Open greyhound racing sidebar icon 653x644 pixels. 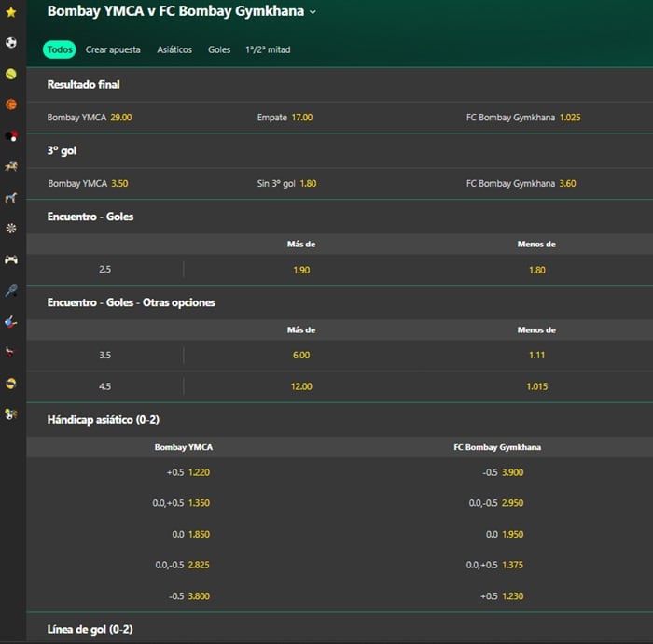click(x=11, y=197)
